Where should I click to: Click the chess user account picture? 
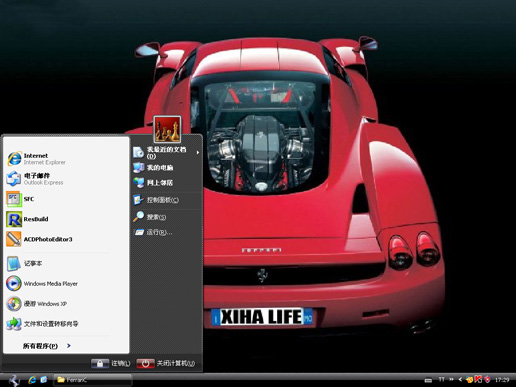point(167,129)
